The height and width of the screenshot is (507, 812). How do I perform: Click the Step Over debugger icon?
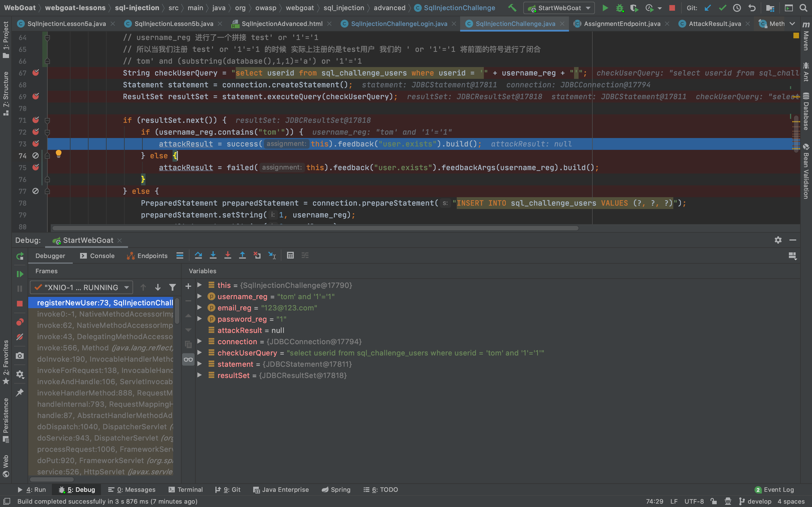pos(198,255)
